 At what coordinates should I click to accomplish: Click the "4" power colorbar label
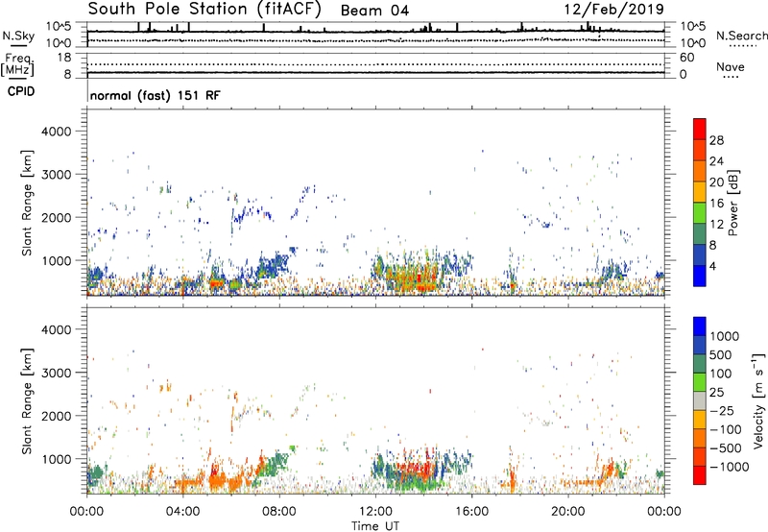coord(713,267)
